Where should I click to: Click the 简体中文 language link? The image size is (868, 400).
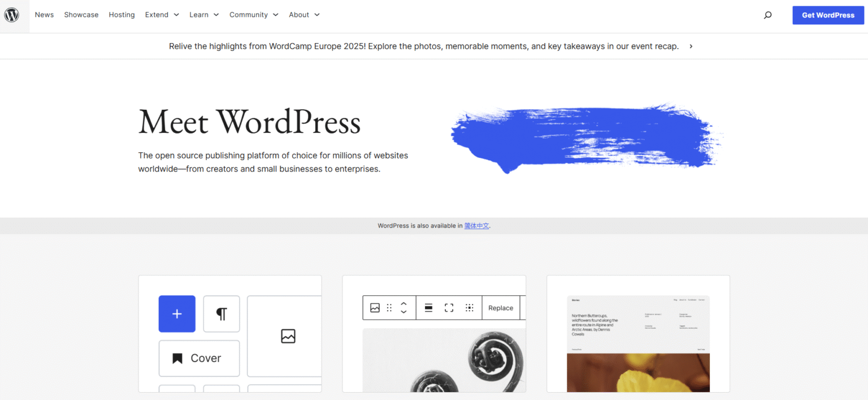476,226
